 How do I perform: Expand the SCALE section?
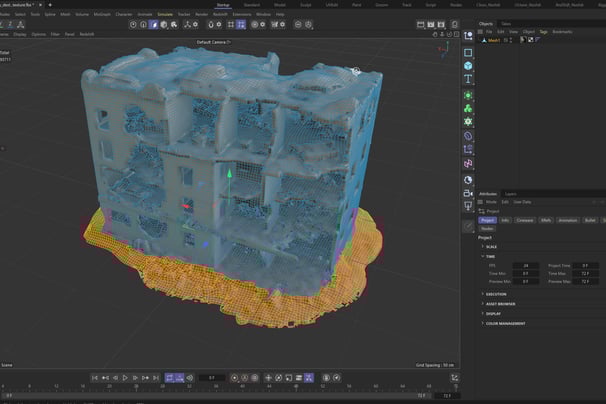tap(489, 247)
